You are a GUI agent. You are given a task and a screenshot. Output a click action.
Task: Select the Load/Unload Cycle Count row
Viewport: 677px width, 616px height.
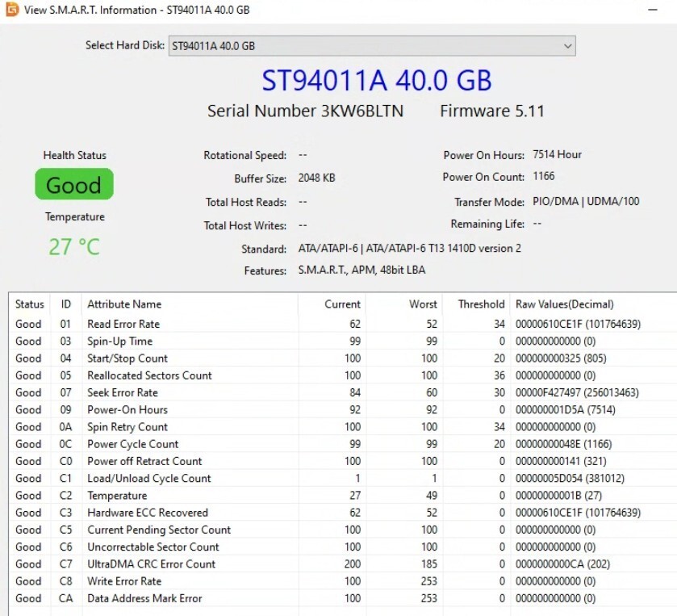343,478
